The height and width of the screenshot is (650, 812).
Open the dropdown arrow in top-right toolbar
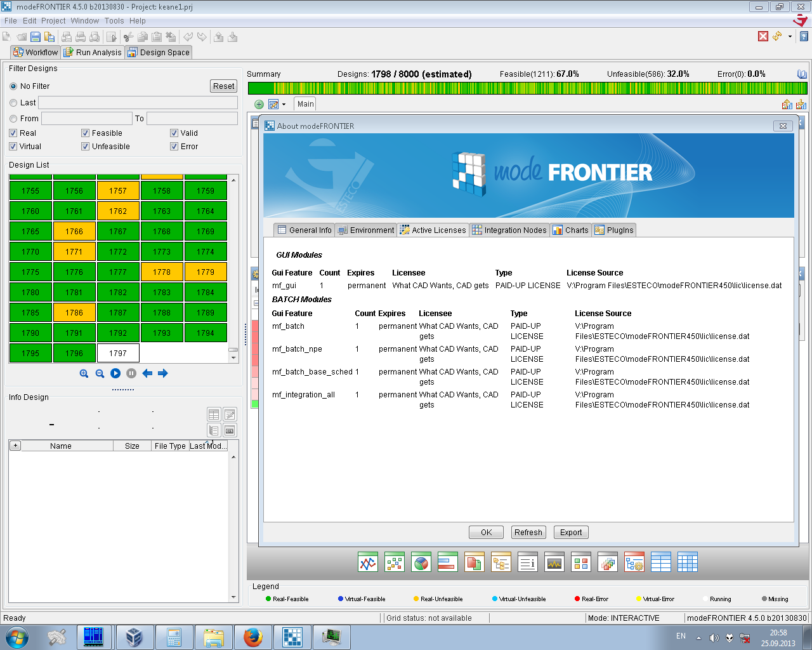click(x=790, y=37)
